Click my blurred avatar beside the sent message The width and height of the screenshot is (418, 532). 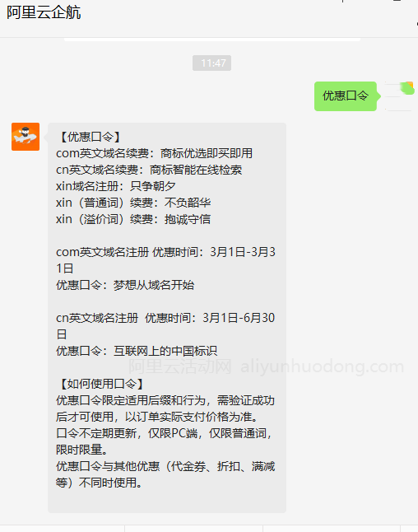click(399, 96)
